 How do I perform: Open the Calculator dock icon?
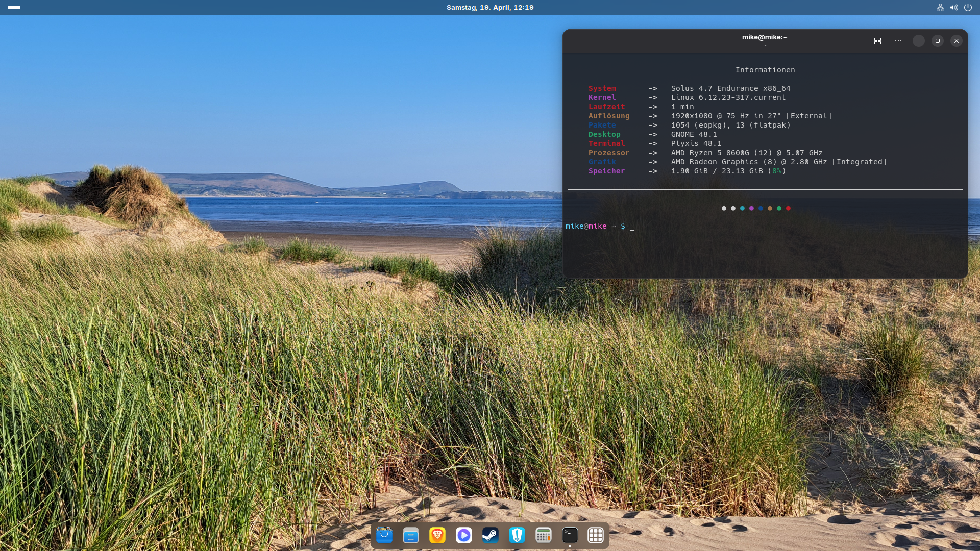pyautogui.click(x=544, y=535)
